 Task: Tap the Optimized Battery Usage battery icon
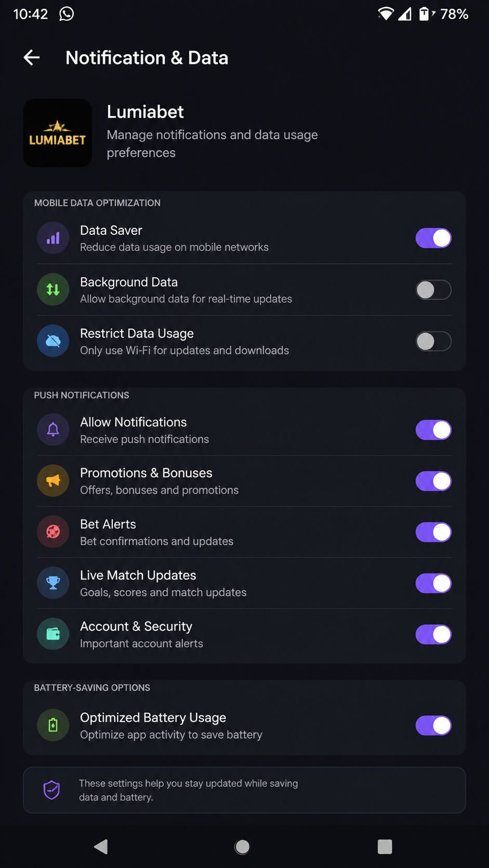pos(53,725)
